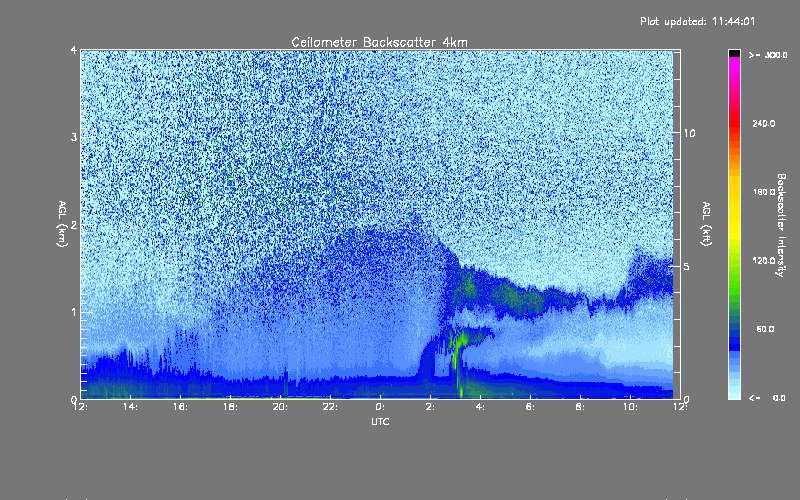Click the '16:' time tick label
Screen dimensions: 800x500
[181, 407]
